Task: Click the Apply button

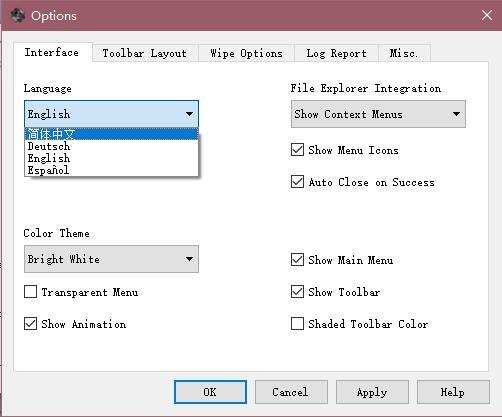Action: coord(372,392)
